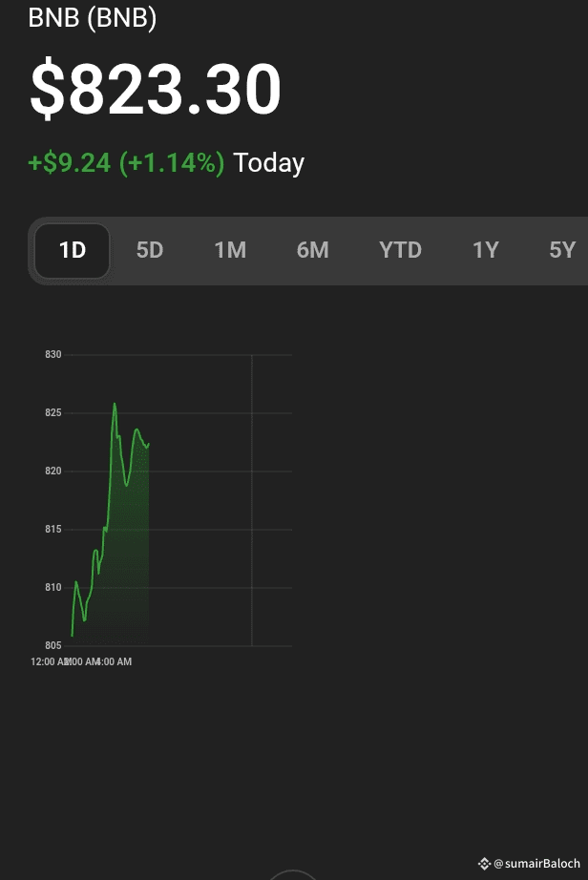Switch chart to 1Y range

(x=486, y=251)
